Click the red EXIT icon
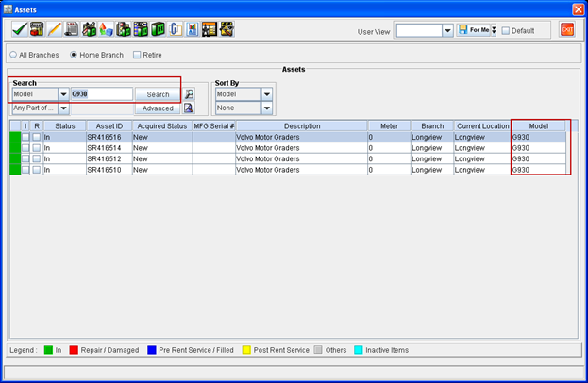 click(567, 29)
